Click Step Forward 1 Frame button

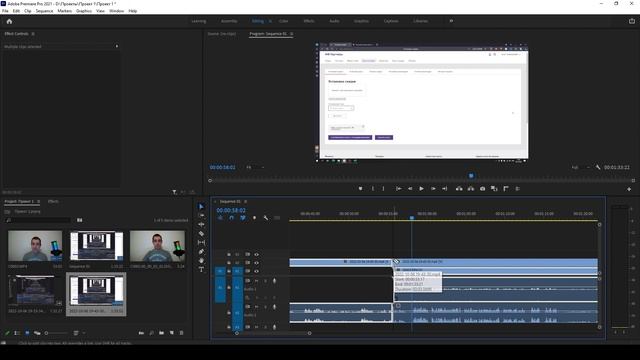coord(433,189)
